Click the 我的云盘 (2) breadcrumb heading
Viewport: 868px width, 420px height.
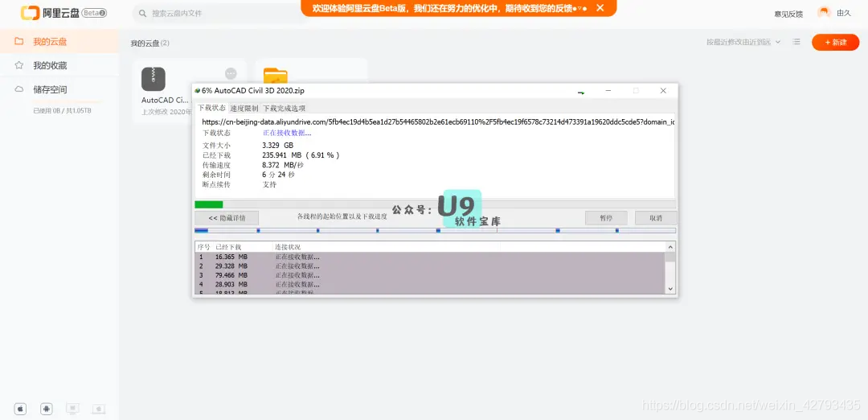click(x=150, y=43)
